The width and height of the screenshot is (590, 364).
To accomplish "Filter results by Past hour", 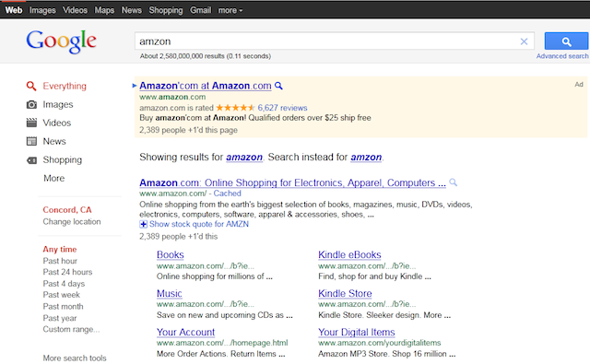I will [60, 261].
